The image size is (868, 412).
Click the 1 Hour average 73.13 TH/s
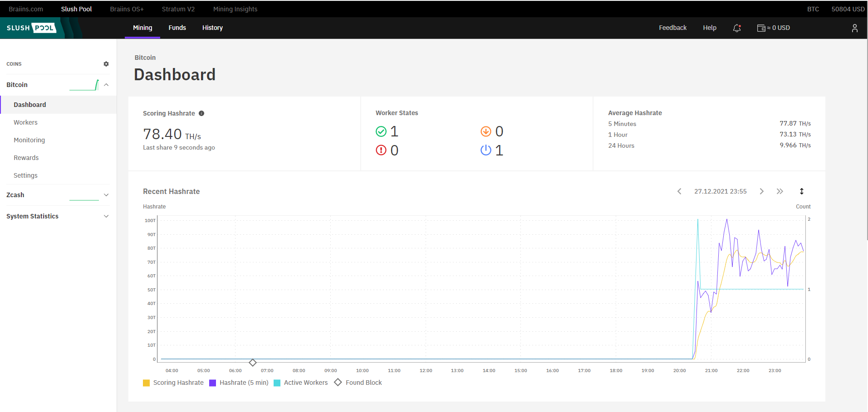point(795,134)
